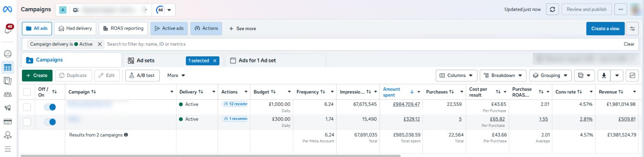Select the ROAS reporting view
This screenshot has width=644, height=157.
tap(123, 28)
